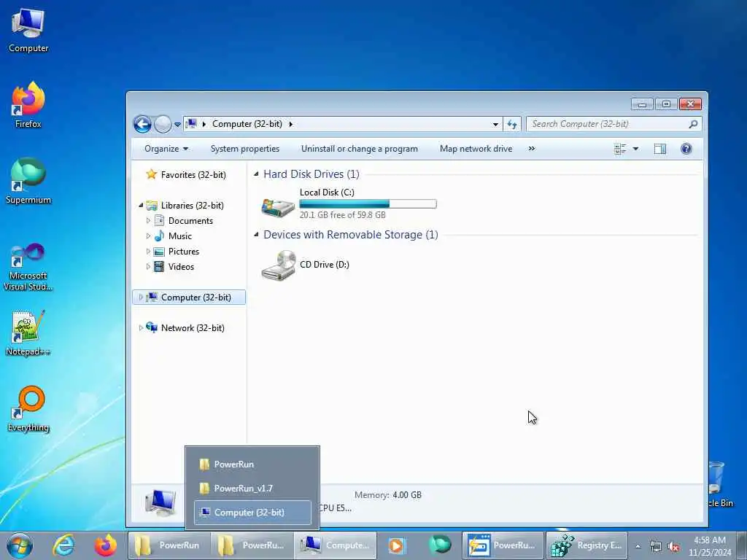Select the Local Disk (C:) drive icon
The height and width of the screenshot is (560, 747).
tap(279, 206)
